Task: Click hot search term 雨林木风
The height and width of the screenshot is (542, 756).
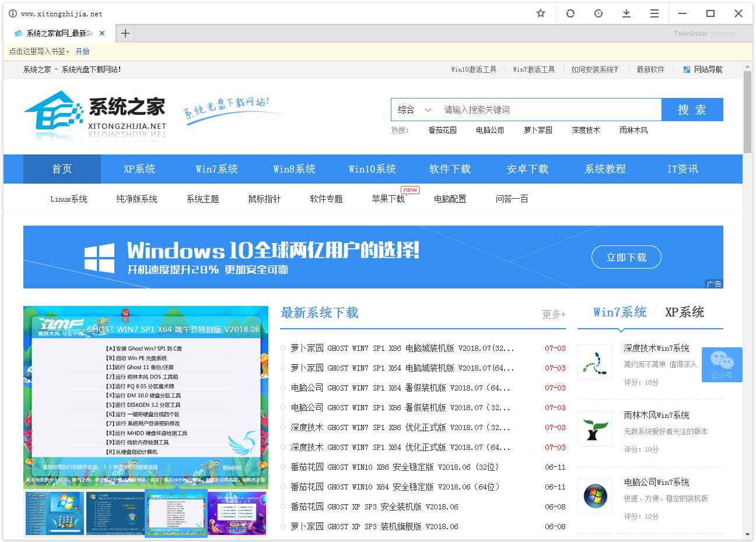Action: pyautogui.click(x=633, y=130)
